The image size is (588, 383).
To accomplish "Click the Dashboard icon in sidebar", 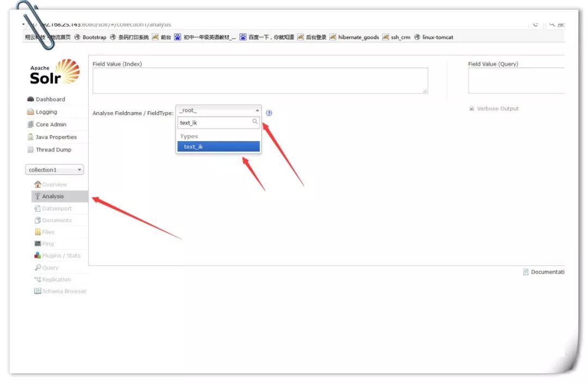I will pos(31,99).
